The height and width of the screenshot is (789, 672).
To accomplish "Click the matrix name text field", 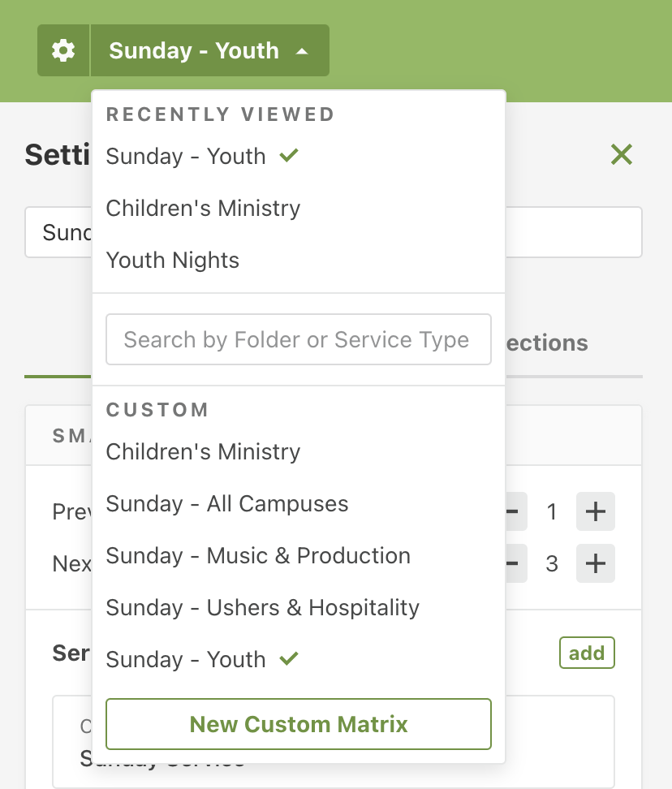I will click(573, 232).
